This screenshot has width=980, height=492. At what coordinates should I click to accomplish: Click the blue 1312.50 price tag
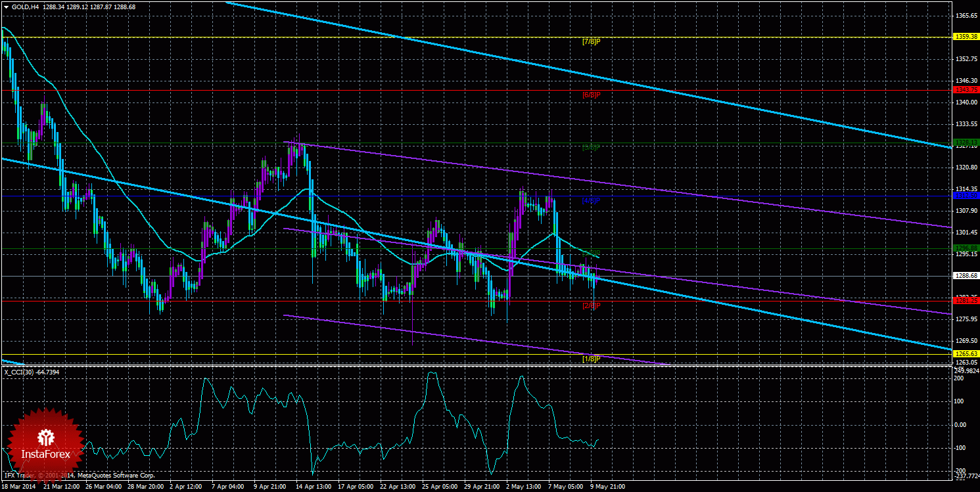point(966,196)
